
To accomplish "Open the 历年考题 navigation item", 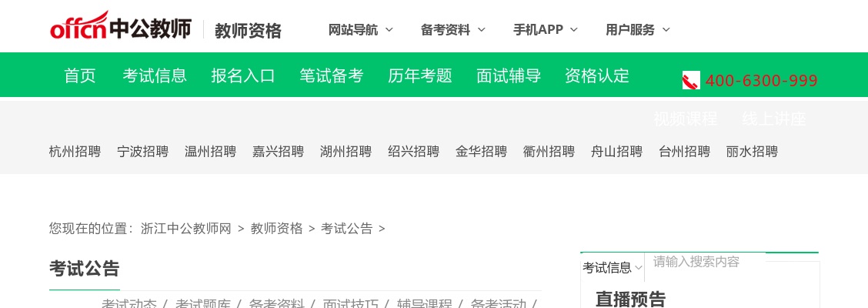I will click(x=420, y=75).
